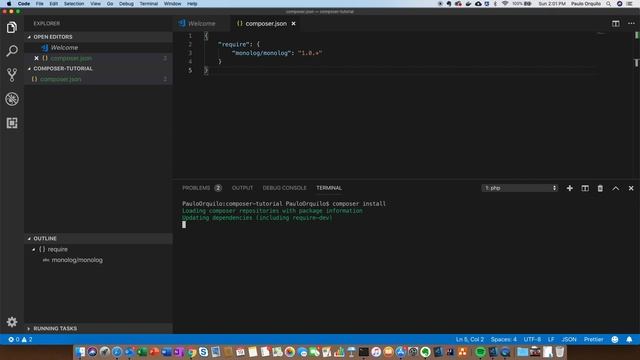Change encoding via 'UTF-8' status
The height and width of the screenshot is (360, 640).
tap(532, 339)
